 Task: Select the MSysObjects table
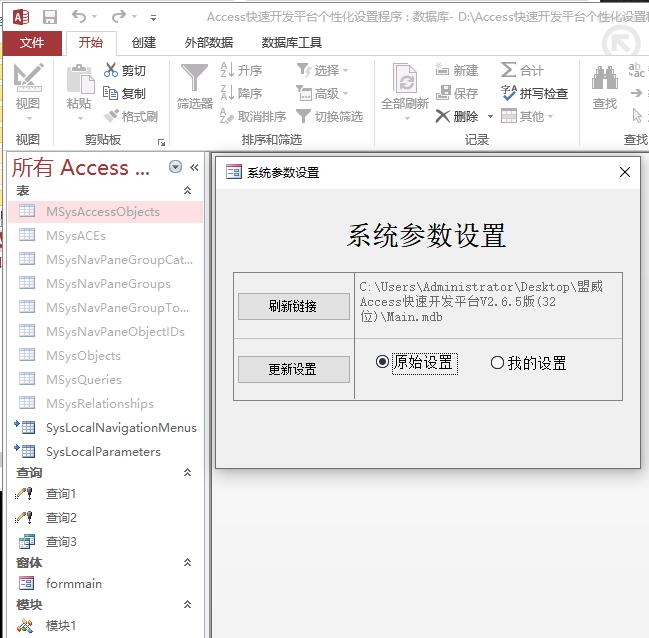[106, 356]
